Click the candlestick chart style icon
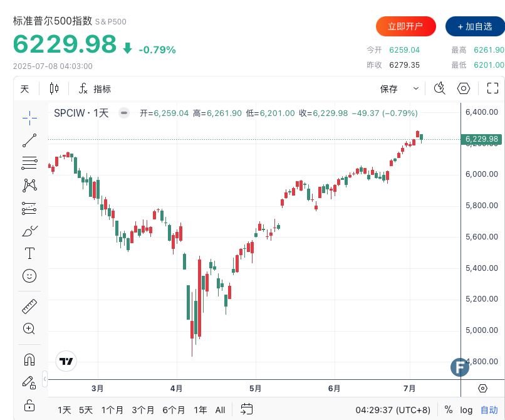 pos(54,88)
